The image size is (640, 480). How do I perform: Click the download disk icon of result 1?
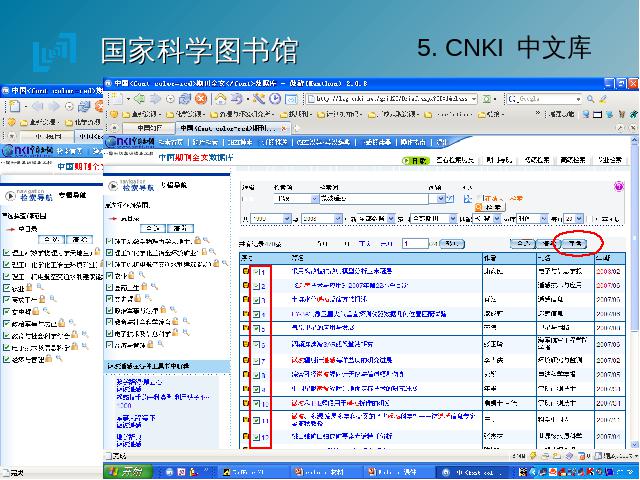[245, 271]
